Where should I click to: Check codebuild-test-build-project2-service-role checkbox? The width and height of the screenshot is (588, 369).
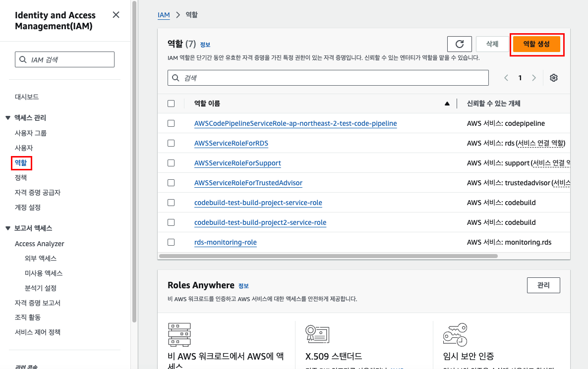coord(171,222)
